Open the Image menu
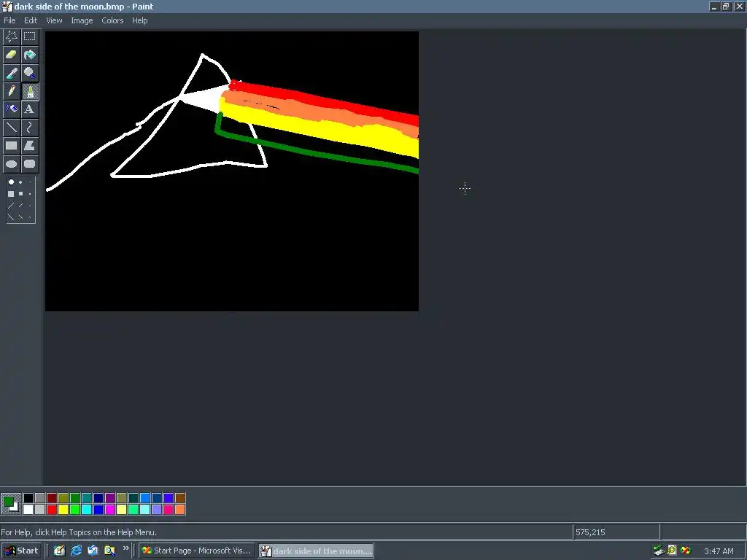This screenshot has width=747, height=560. (82, 20)
